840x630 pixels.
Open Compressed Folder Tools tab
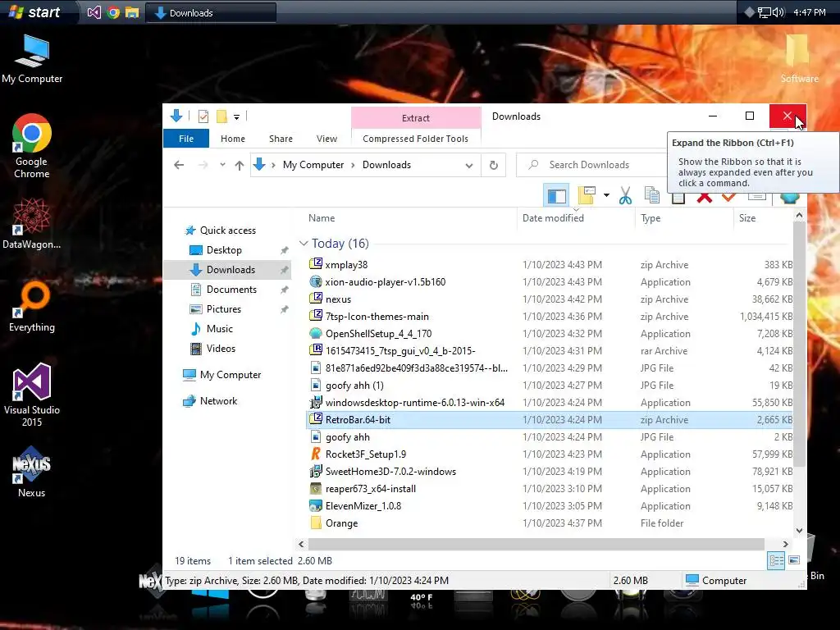[x=415, y=138]
